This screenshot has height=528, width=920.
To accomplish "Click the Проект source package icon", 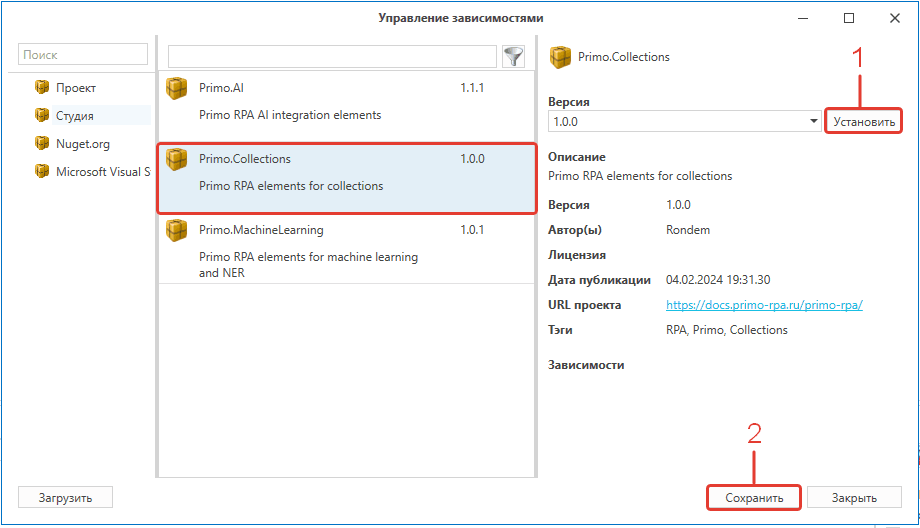I will (x=42, y=87).
